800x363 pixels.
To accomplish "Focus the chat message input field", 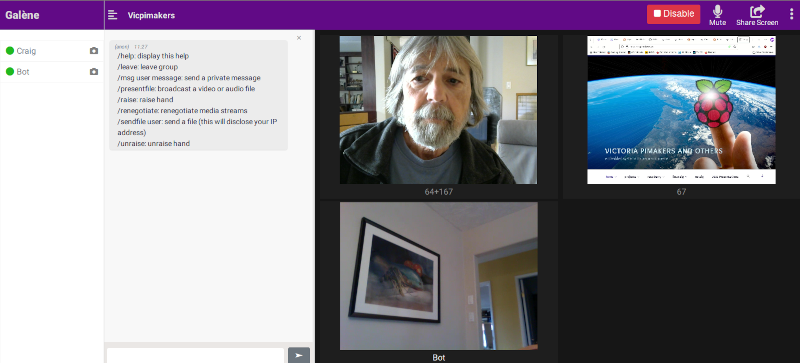I will coord(195,356).
